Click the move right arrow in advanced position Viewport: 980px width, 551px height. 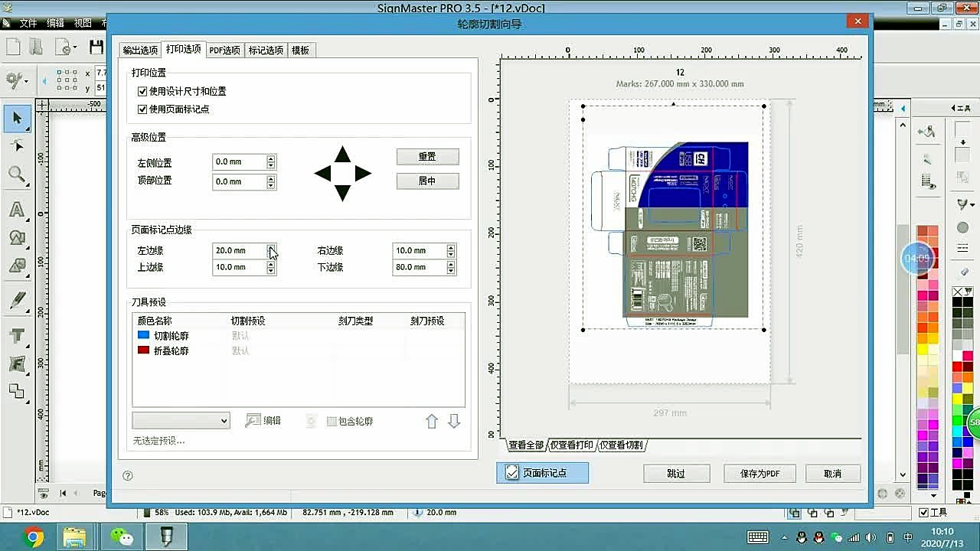[x=363, y=174]
